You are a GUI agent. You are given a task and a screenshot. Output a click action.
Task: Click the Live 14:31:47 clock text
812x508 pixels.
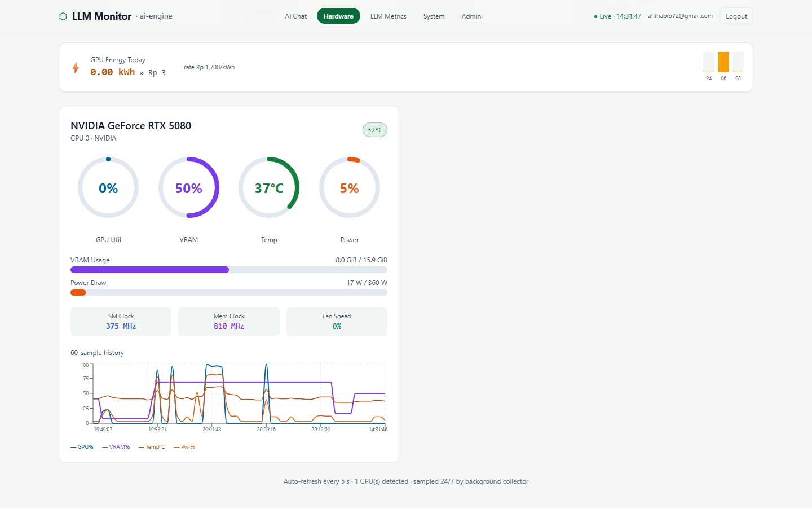620,16
